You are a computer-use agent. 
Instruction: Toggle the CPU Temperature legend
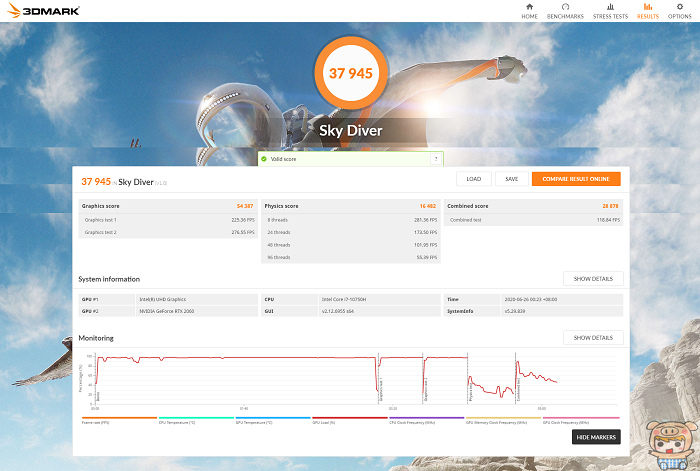click(x=196, y=420)
